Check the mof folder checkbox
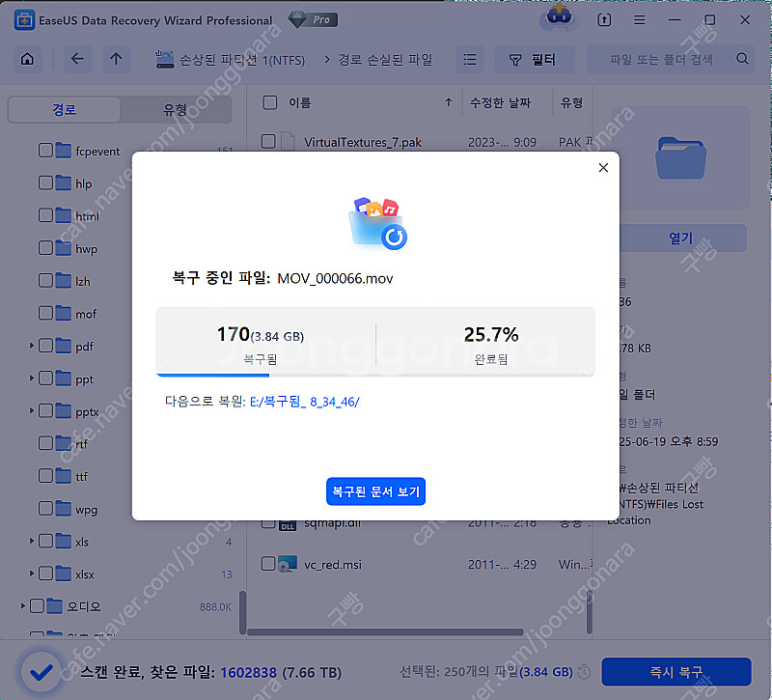The height and width of the screenshot is (700, 772). pos(45,313)
